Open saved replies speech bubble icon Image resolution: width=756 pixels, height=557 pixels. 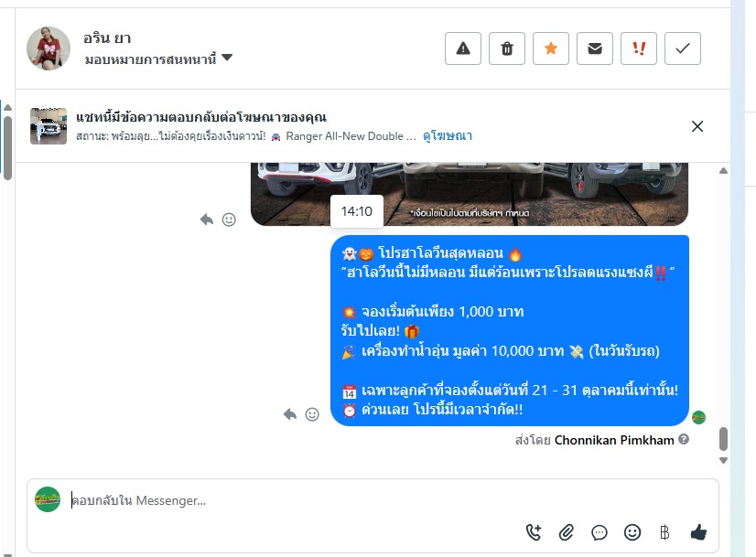point(599,532)
